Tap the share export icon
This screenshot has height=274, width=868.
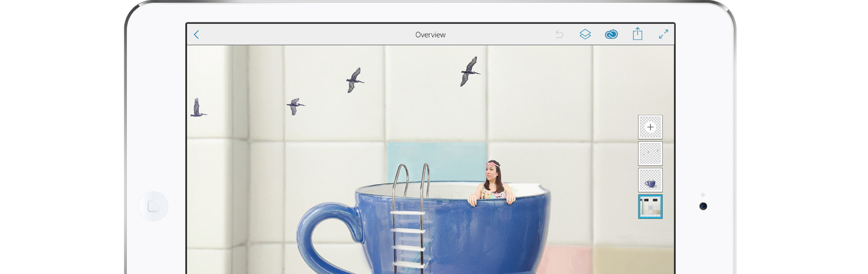637,34
